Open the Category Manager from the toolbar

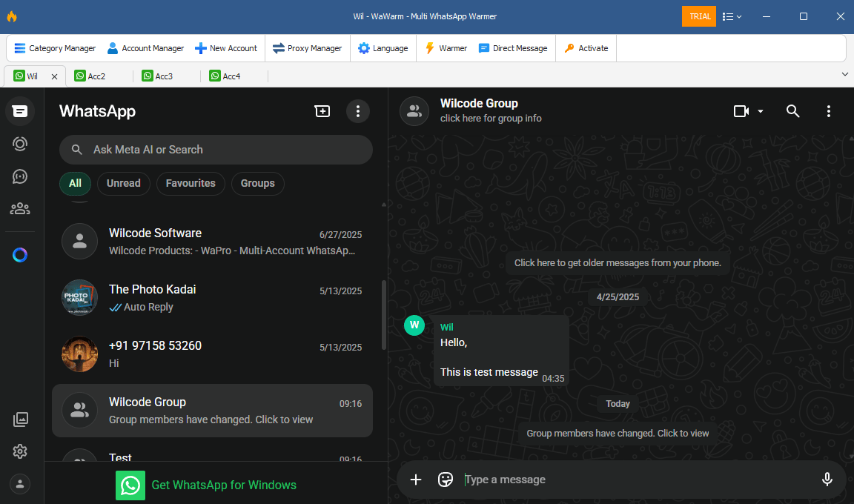click(x=54, y=47)
